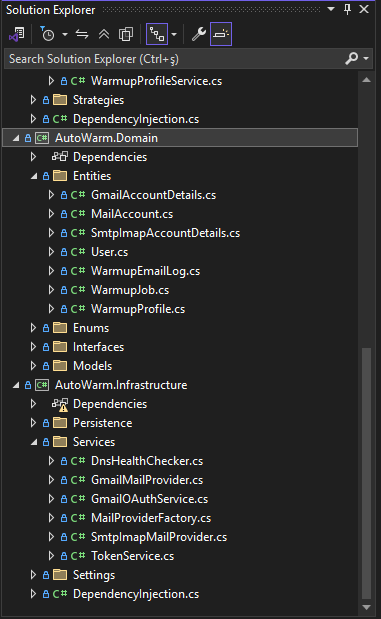Image resolution: width=381 pixels, height=619 pixels.
Task: Collapse the Entities folder
Action: pos(34,176)
